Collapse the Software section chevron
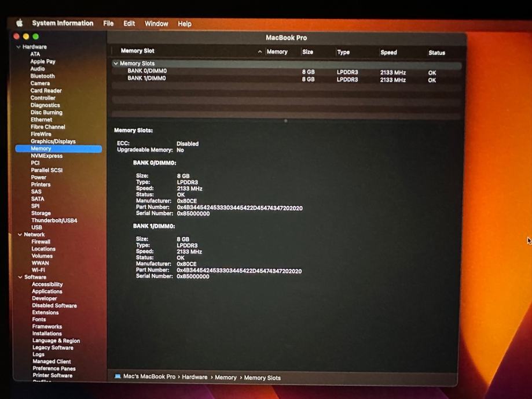532x399 pixels. coord(20,277)
